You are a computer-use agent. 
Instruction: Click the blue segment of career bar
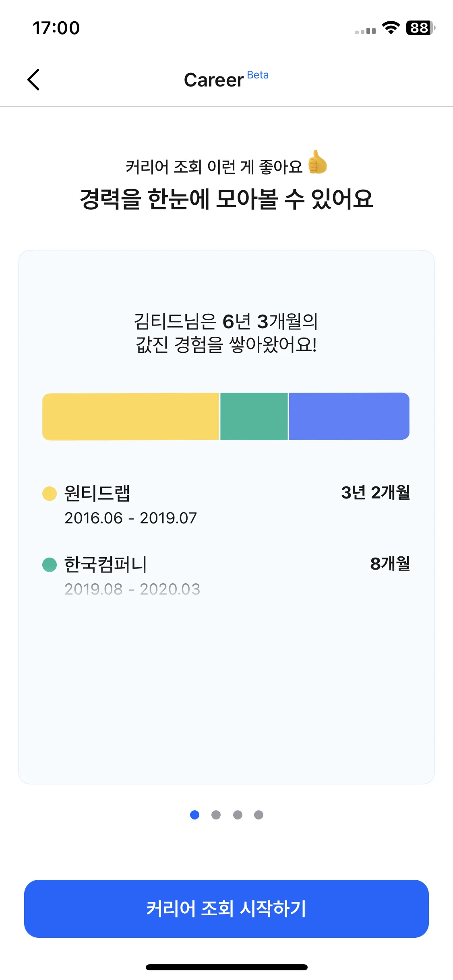click(x=349, y=416)
